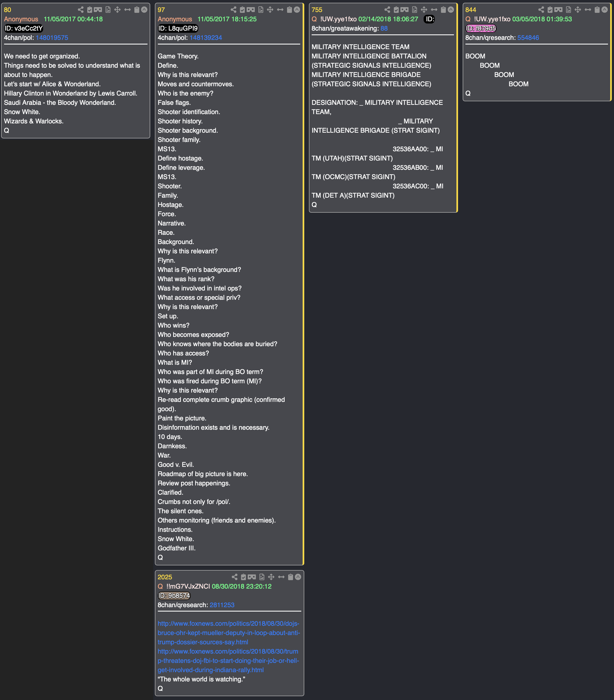The width and height of the screenshot is (614, 700).
Task: Click the VR goggles icon on post 844
Action: pos(559,10)
